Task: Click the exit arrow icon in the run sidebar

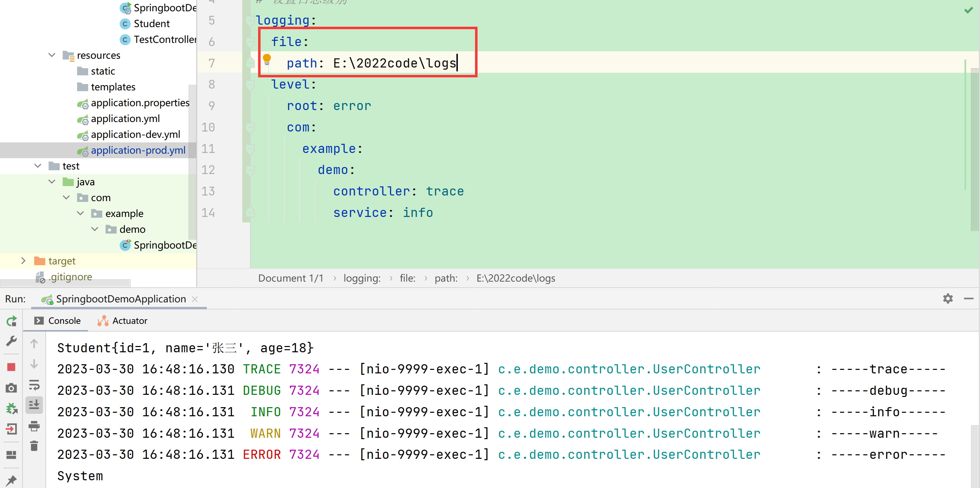Action: tap(11, 429)
